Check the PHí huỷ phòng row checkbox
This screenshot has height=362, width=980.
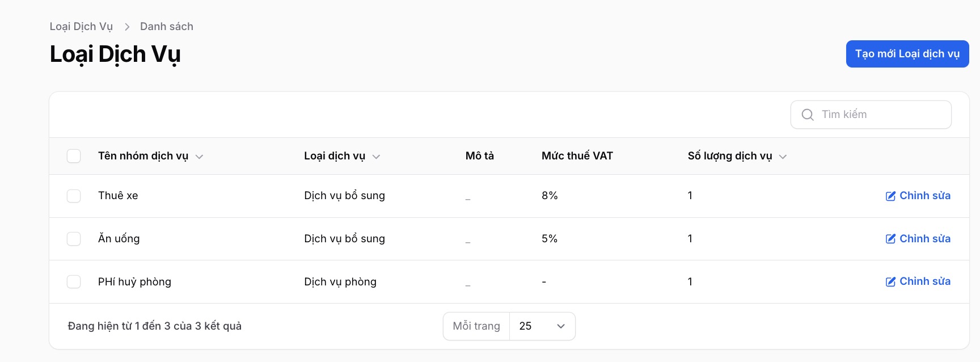click(x=74, y=282)
